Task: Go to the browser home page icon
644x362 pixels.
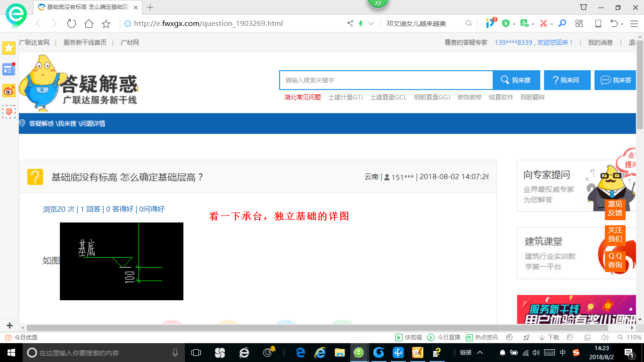Action: 89,24
